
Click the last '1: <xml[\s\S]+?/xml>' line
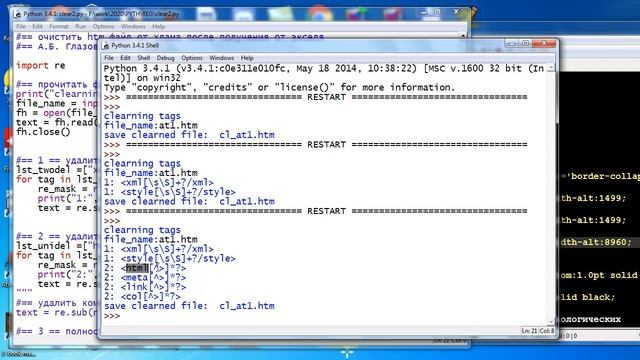click(x=159, y=249)
